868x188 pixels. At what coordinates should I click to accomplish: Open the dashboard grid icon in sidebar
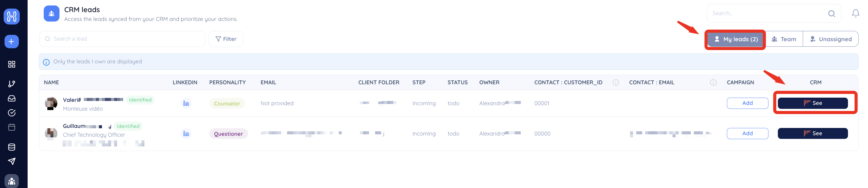click(x=12, y=64)
